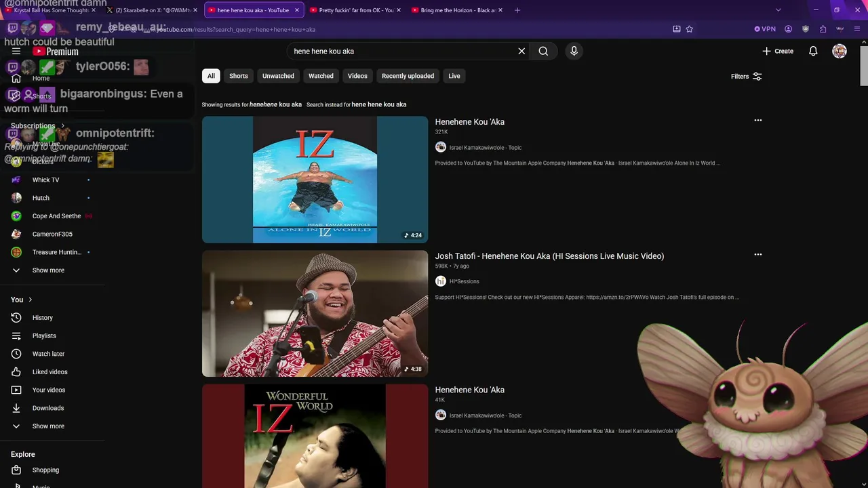Open the browser profile icon
The height and width of the screenshot is (488, 868).
[788, 29]
